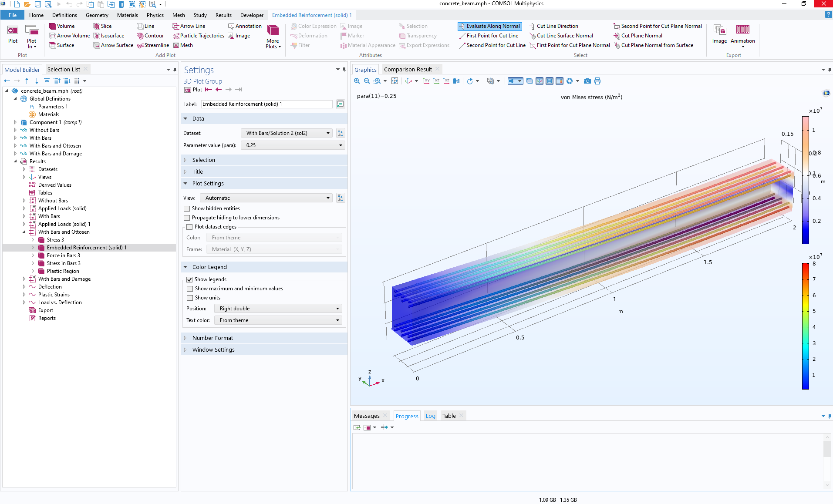The width and height of the screenshot is (833, 504).
Task: Switch to the Comparison Result tab
Action: [x=408, y=69]
